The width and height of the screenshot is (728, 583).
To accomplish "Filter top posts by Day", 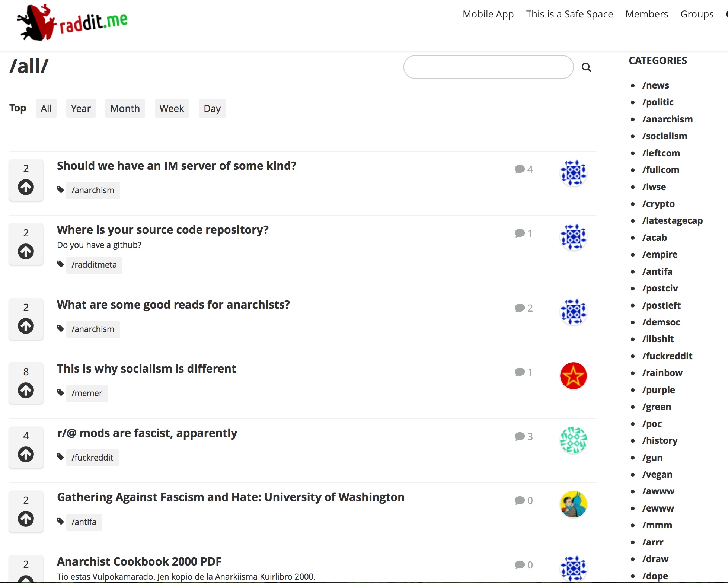I will [x=212, y=108].
